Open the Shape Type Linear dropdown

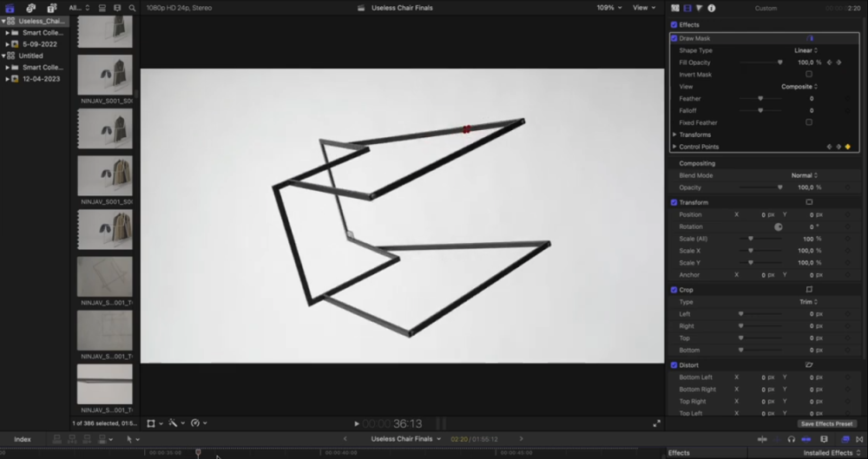coord(806,50)
